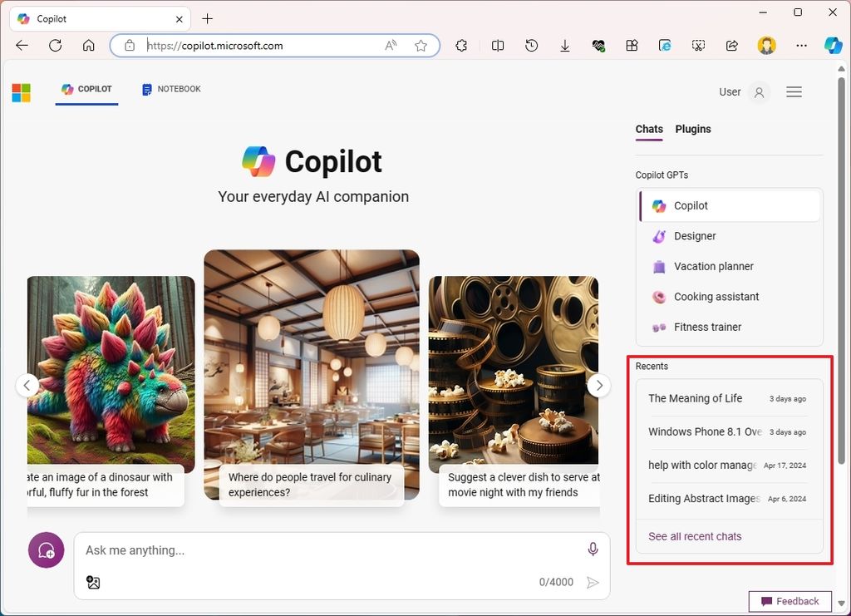The image size is (851, 616).
Task: Open the hamburger menu
Action: click(794, 92)
